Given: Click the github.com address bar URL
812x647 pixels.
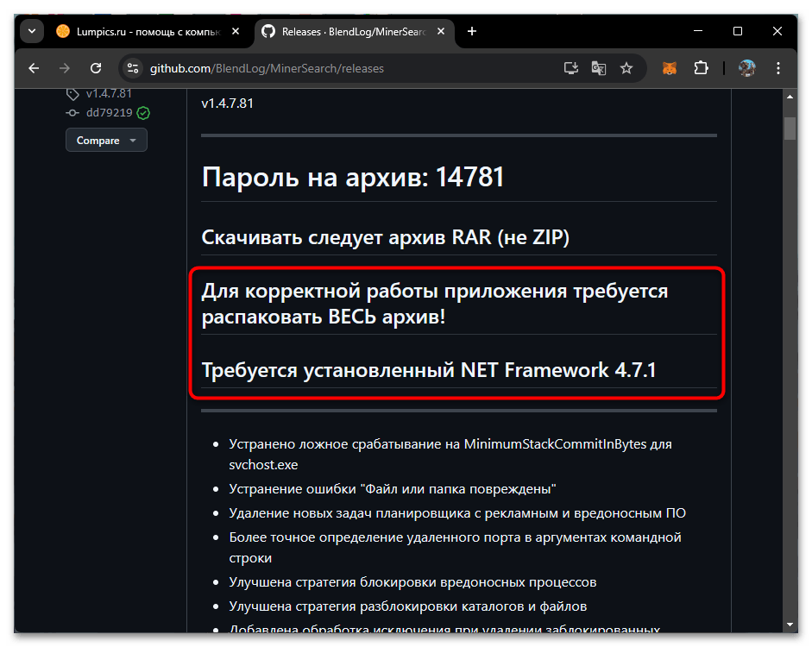Looking at the screenshot, I should point(267,68).
